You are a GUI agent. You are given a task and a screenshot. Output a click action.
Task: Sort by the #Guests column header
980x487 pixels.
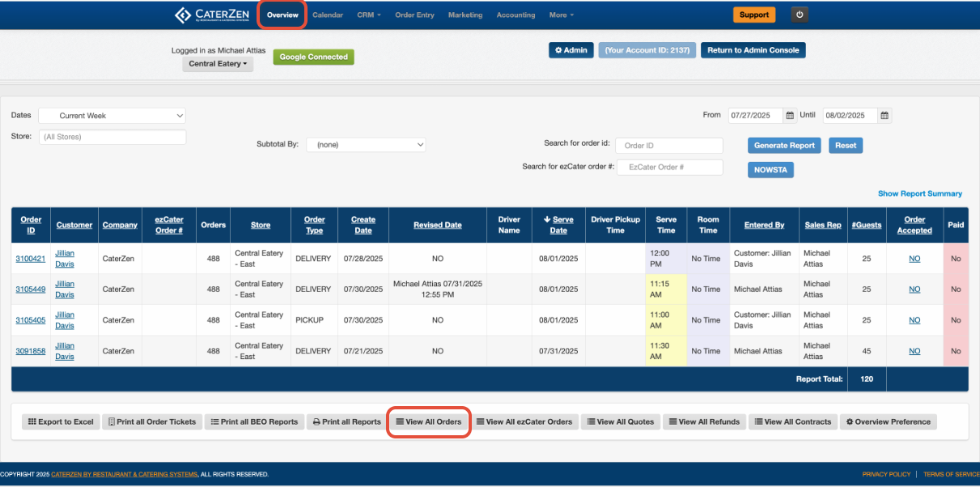(x=867, y=225)
